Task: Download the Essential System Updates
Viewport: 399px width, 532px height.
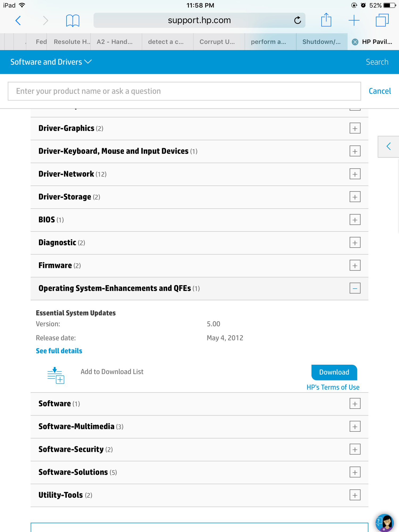Action: pos(334,372)
